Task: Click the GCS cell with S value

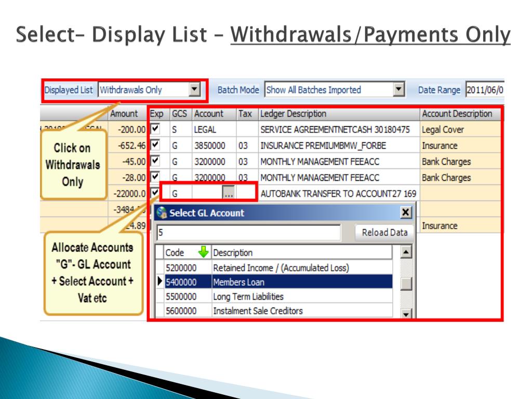Action: click(181, 129)
